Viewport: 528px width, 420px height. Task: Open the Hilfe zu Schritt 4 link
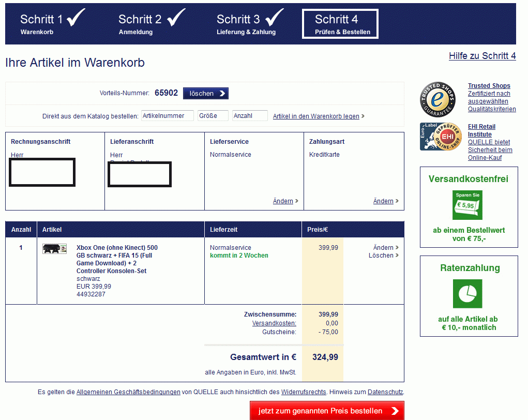tap(482, 56)
